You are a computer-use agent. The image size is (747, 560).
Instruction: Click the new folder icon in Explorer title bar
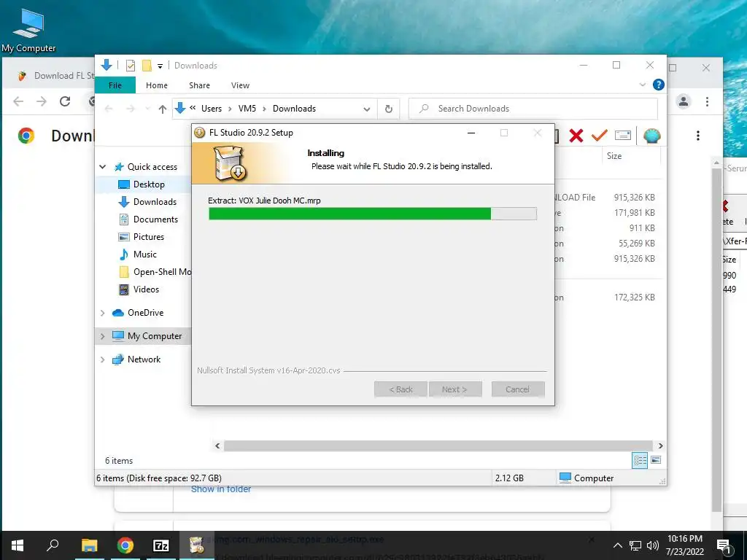point(147,65)
